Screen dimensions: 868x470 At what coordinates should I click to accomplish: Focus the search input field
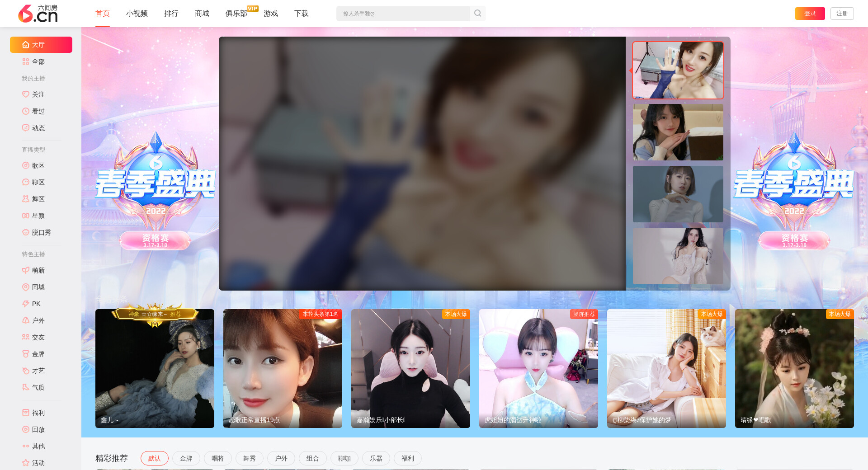[x=403, y=14]
